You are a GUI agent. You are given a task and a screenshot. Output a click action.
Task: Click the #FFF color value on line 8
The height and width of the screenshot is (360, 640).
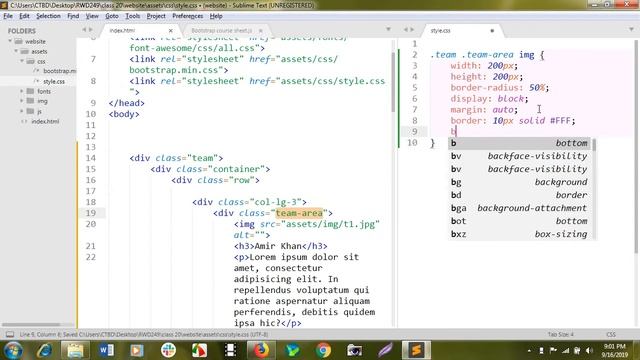tap(560, 121)
